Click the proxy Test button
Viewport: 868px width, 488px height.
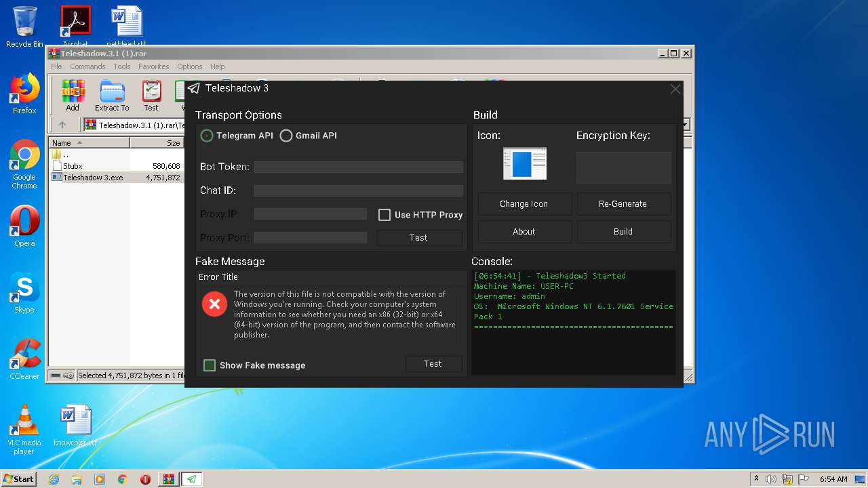click(x=419, y=237)
